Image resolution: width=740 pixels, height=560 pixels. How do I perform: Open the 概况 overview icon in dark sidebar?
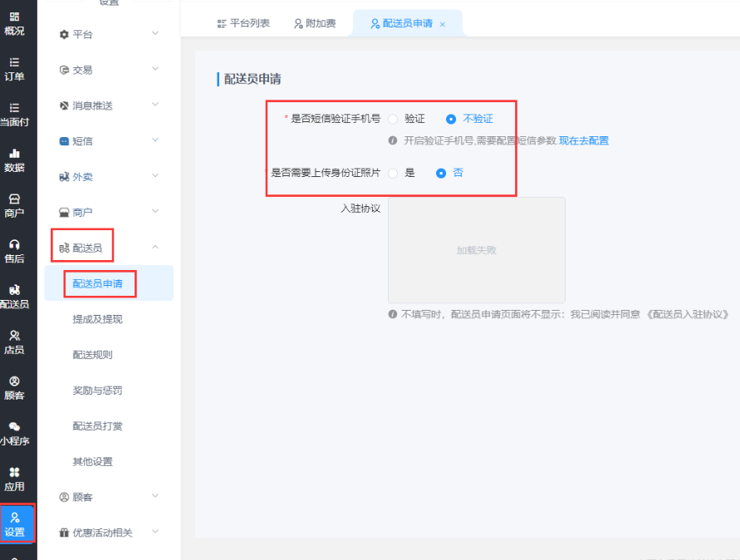(15, 17)
